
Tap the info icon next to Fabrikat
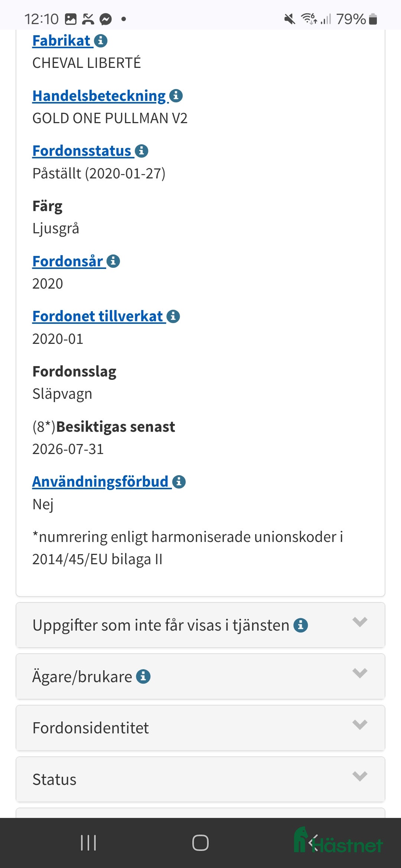tap(101, 41)
